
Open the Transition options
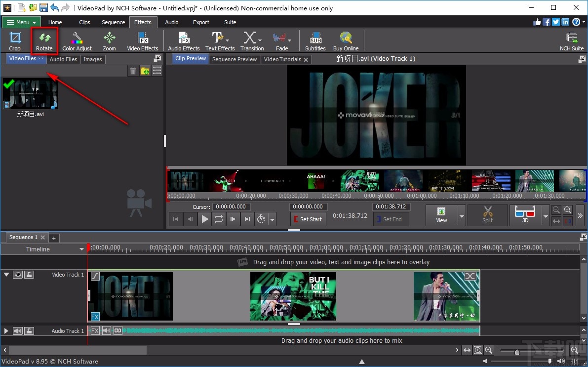(x=252, y=41)
